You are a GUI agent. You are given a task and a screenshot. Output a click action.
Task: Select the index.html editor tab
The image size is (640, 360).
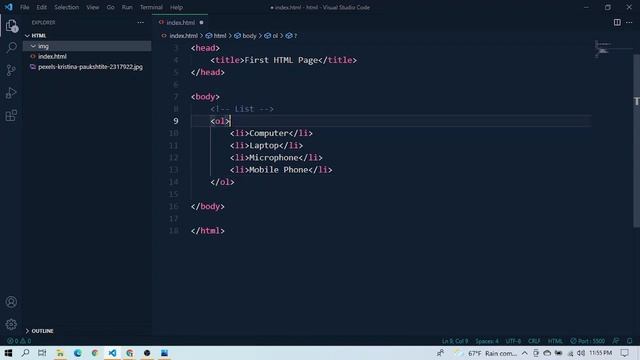point(180,22)
